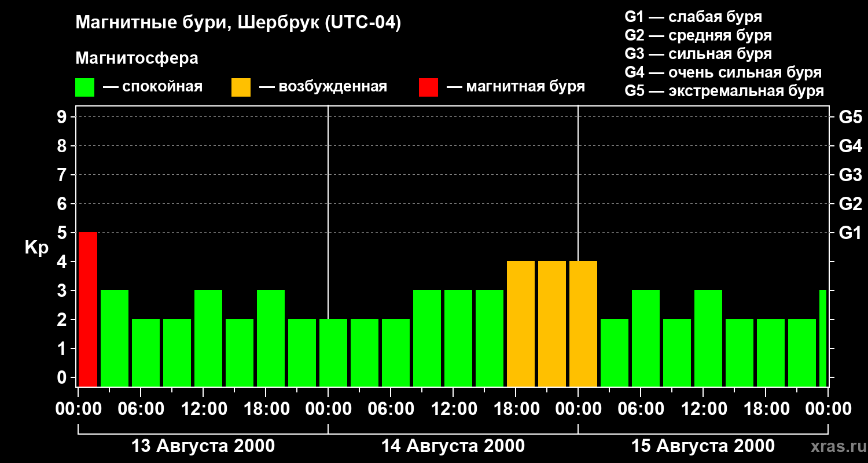
Task: Click the '06:00' time label under 15 August
Action: (x=641, y=409)
